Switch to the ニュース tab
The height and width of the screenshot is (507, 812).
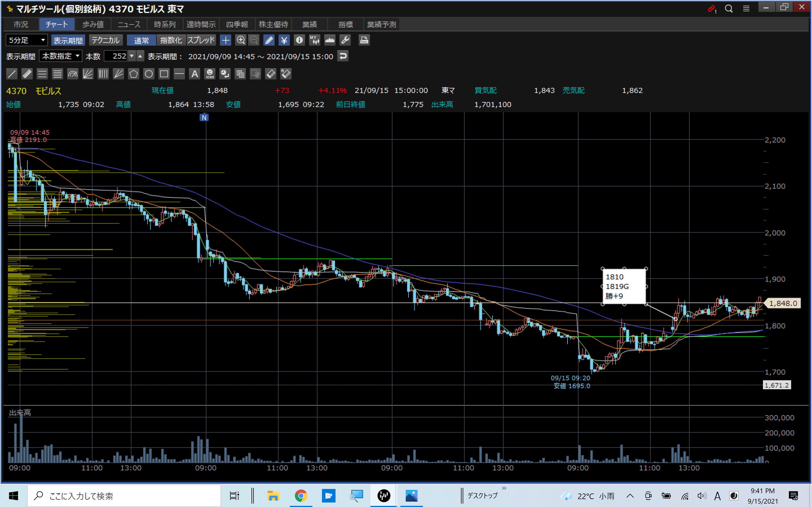click(x=129, y=25)
